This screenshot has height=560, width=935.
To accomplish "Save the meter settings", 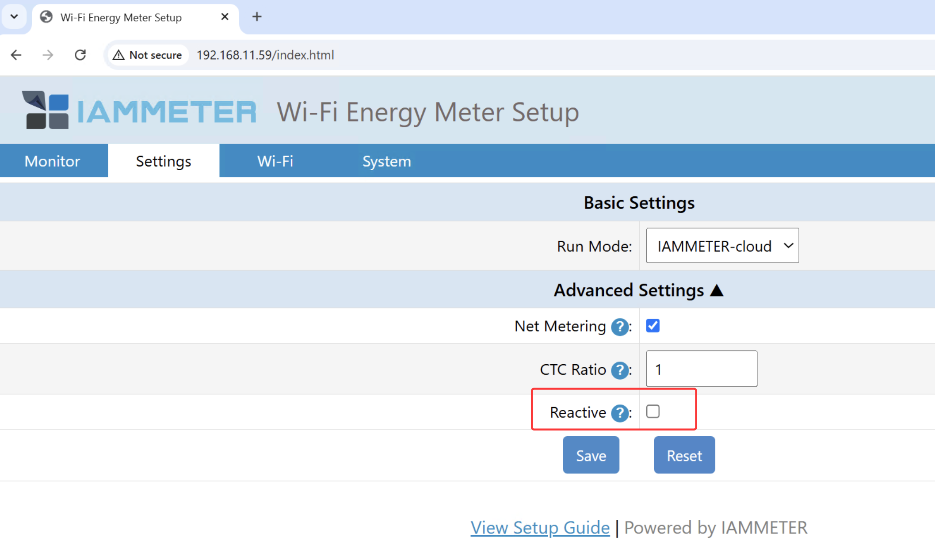I will (x=591, y=455).
